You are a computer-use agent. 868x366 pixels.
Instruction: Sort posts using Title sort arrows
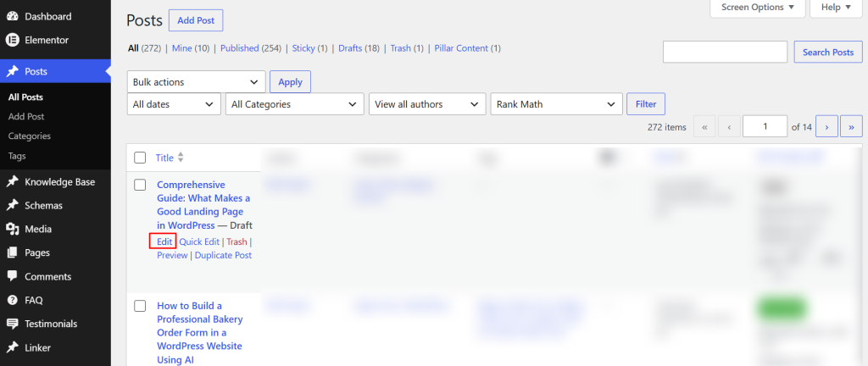click(x=181, y=158)
